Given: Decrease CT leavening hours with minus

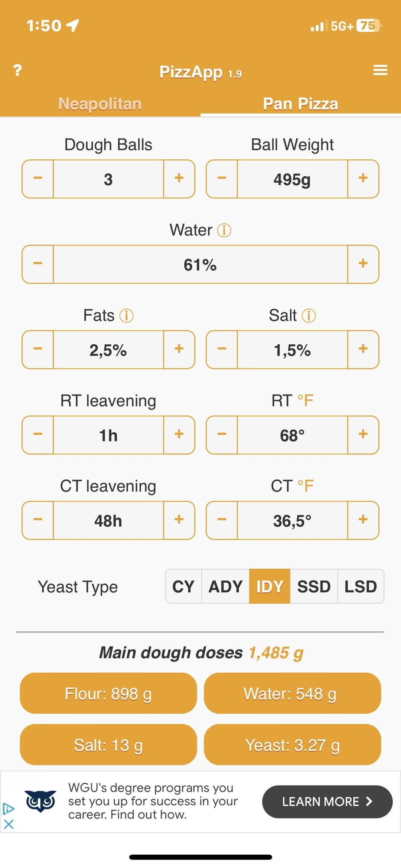Looking at the screenshot, I should pos(38,520).
